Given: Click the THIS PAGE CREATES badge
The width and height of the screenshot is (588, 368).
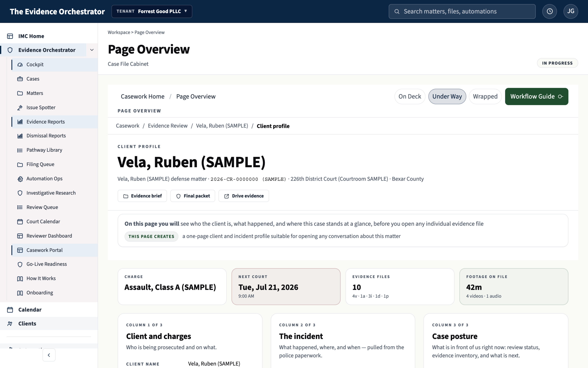Looking at the screenshot, I should point(151,237).
